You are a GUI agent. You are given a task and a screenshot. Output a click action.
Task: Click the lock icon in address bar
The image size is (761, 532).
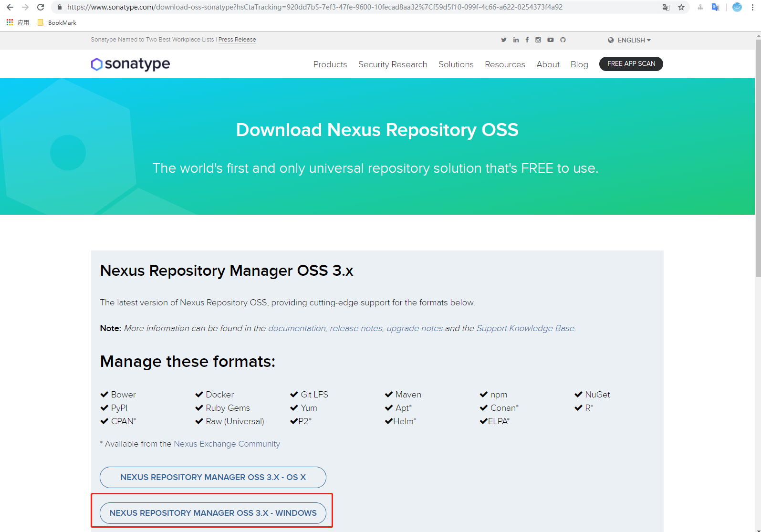59,7
